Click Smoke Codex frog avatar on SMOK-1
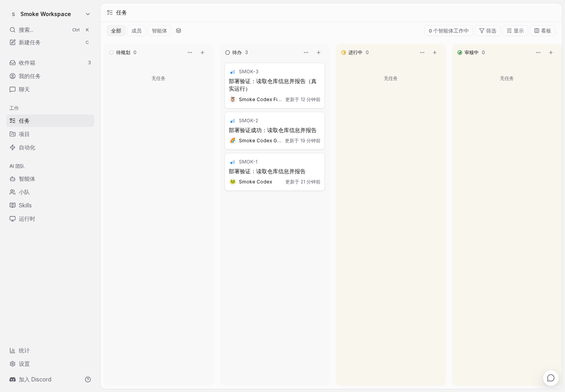Image resolution: width=565 pixels, height=392 pixels. pyautogui.click(x=233, y=182)
